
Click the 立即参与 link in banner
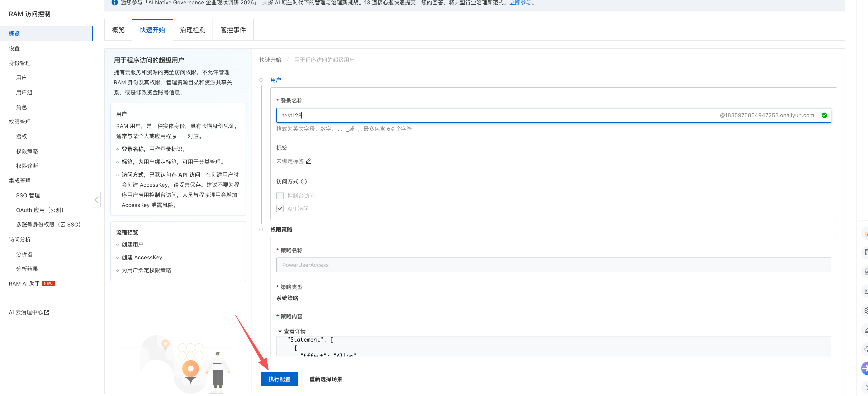point(520,3)
